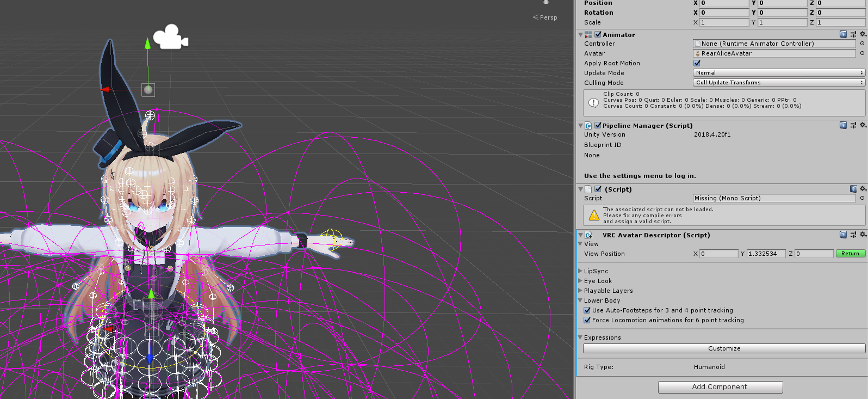Open the Culling Mode dropdown
The image size is (868, 399).
click(x=779, y=83)
